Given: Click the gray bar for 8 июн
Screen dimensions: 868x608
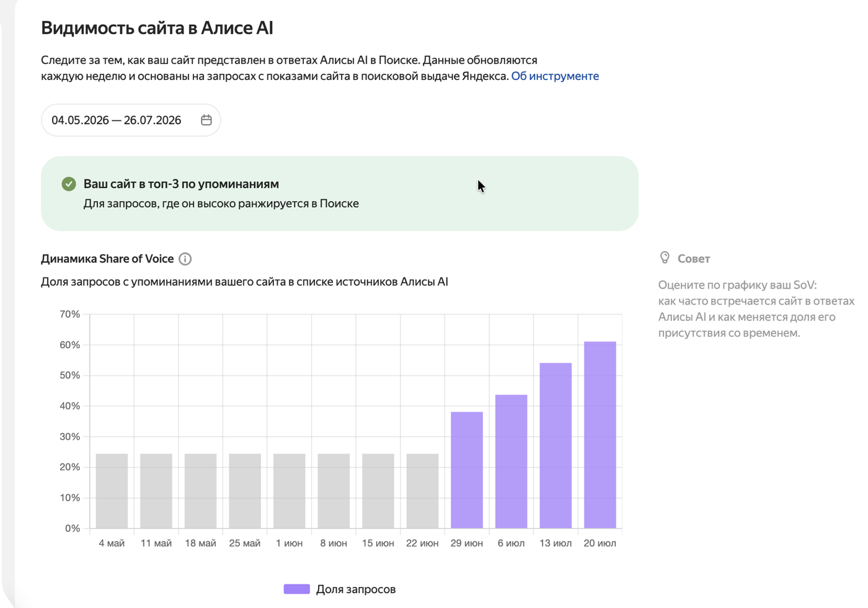Looking at the screenshot, I should tap(334, 491).
